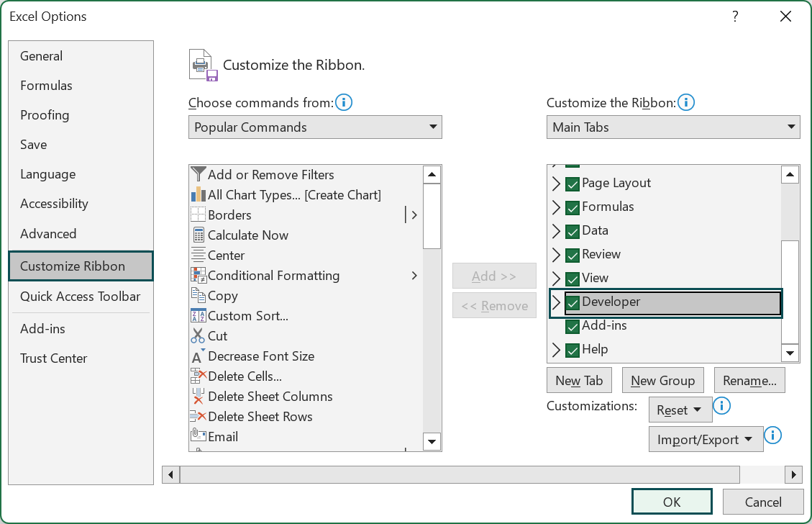The height and width of the screenshot is (524, 812).
Task: Open the Main Tabs dropdown
Action: pyautogui.click(x=673, y=127)
